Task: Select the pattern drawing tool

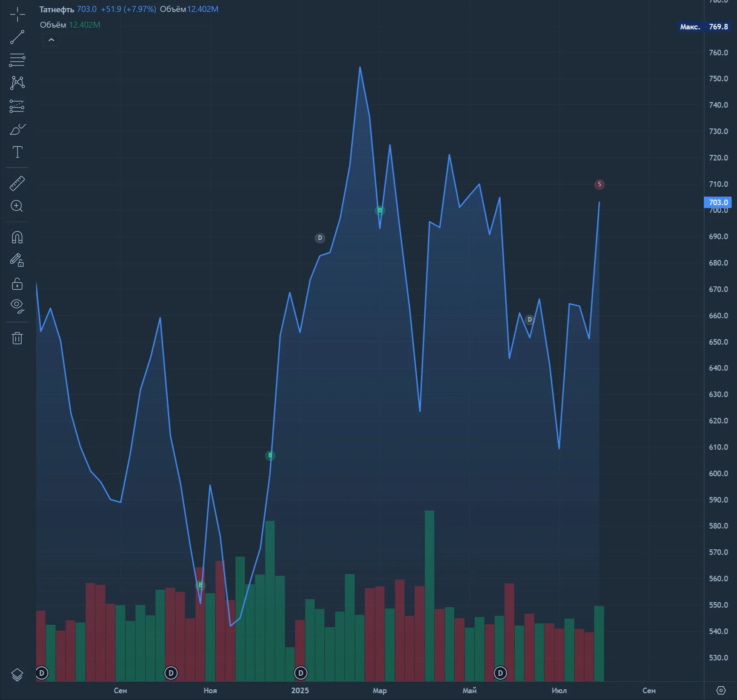Action: pyautogui.click(x=17, y=83)
